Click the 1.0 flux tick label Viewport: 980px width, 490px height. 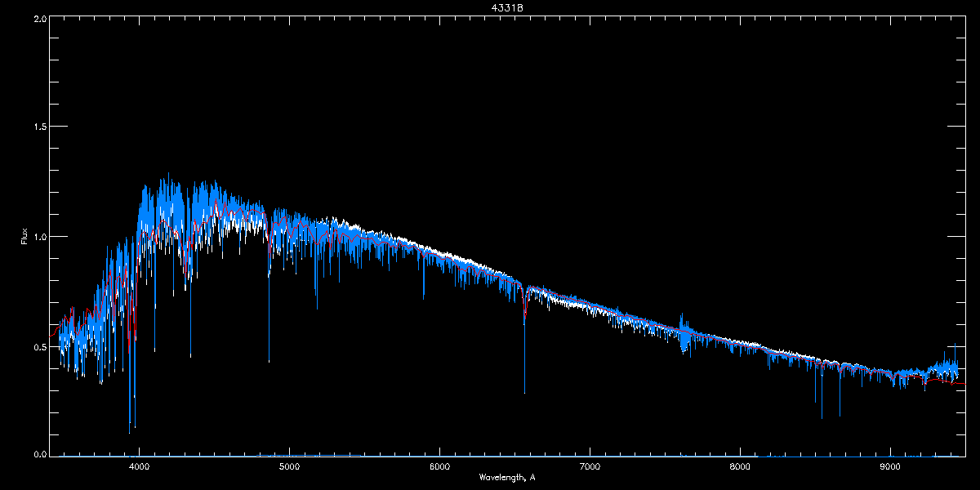point(39,237)
